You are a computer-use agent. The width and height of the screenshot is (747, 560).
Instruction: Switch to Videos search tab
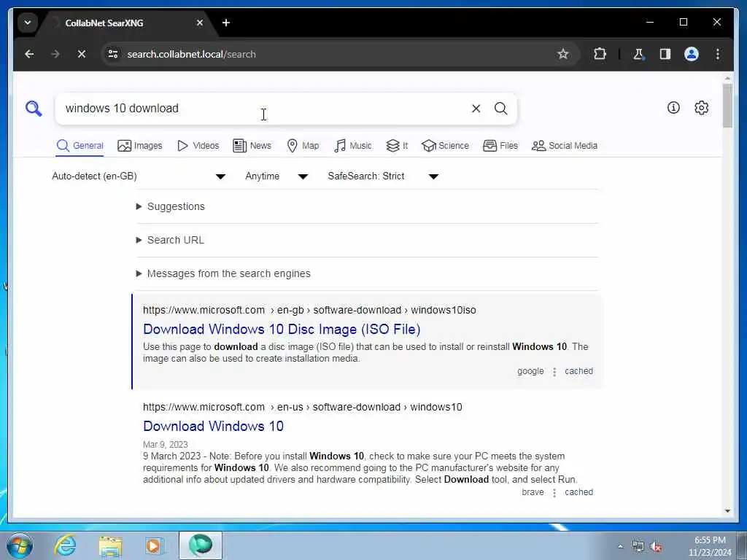(198, 146)
